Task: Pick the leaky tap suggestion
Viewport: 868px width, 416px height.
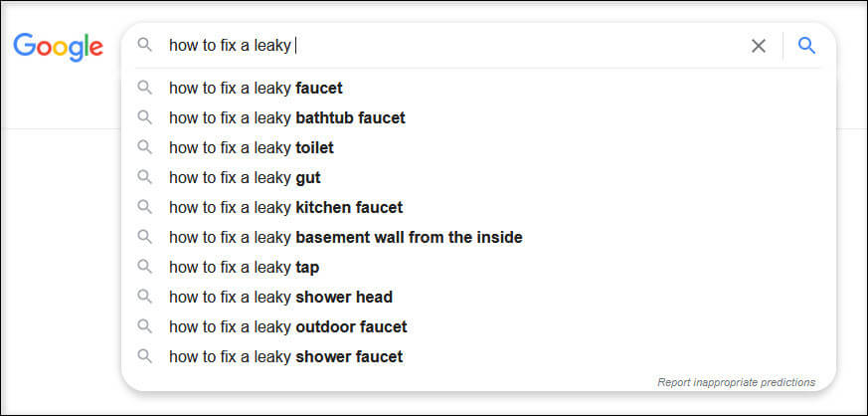Action: [479, 268]
